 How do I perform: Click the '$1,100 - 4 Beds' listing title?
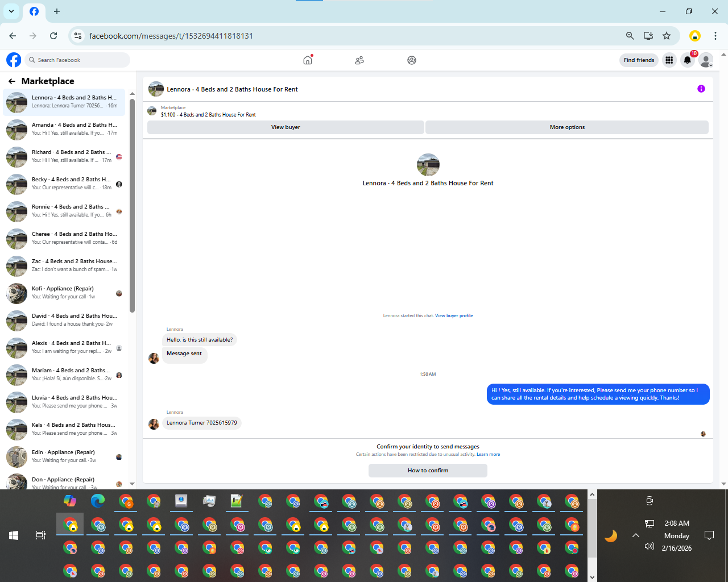[x=208, y=115]
